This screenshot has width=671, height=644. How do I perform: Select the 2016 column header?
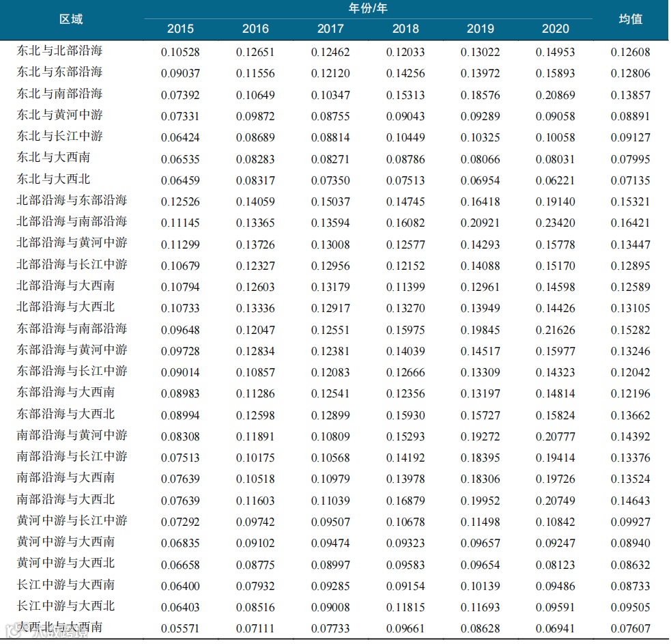click(255, 29)
